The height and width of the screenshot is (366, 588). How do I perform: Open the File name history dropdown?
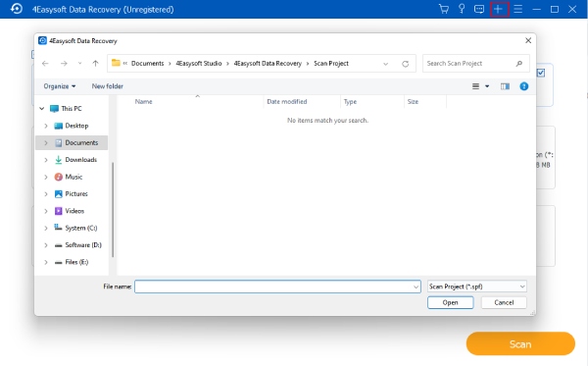[416, 287]
